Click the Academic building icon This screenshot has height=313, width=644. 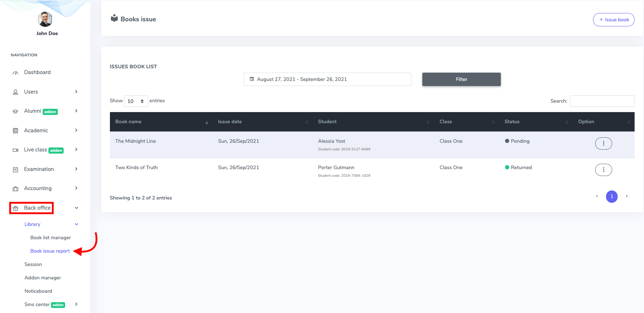pyautogui.click(x=16, y=131)
